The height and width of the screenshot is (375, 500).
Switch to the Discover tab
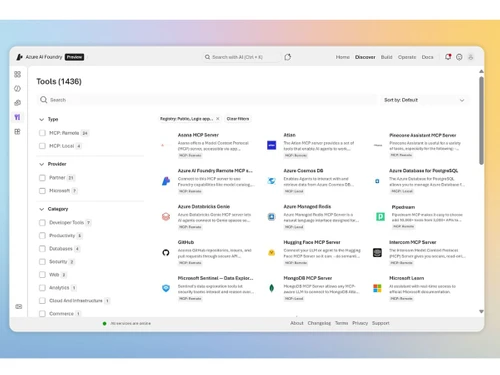[365, 57]
